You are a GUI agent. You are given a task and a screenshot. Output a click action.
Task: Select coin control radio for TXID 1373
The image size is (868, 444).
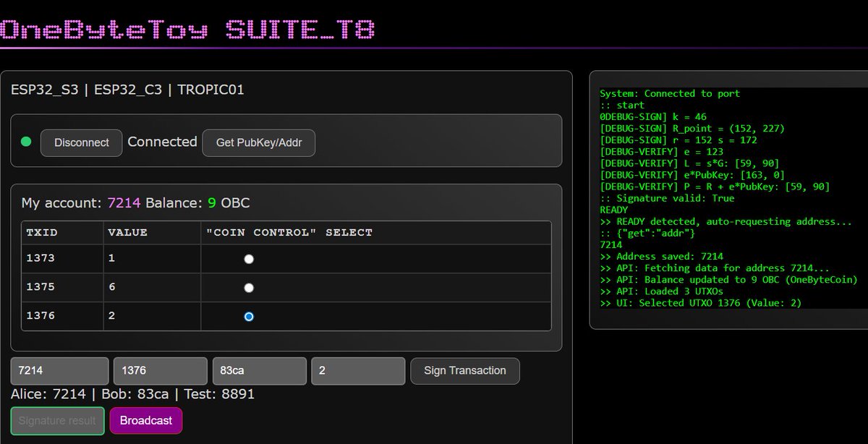(x=249, y=259)
